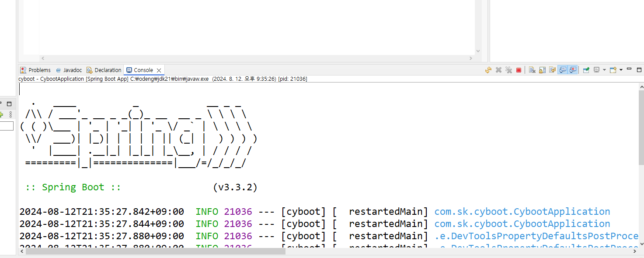Image resolution: width=644 pixels, height=258 pixels.
Task: Minimize the Console view panel
Action: click(629, 69)
